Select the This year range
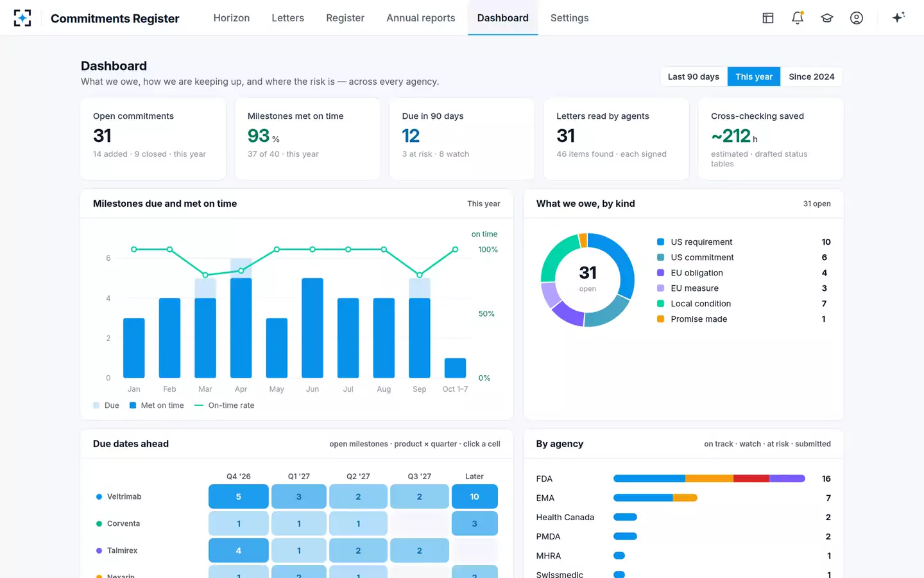 click(x=754, y=76)
